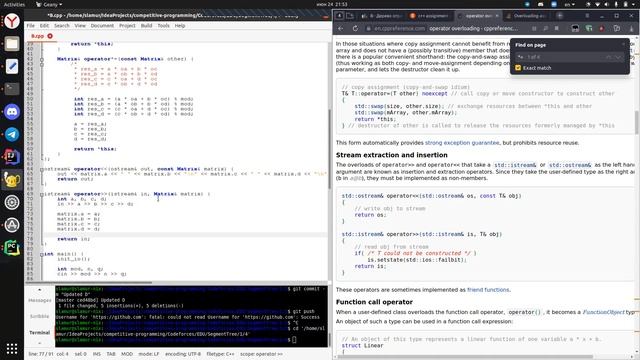Select the Terminal panel tab
Screen dimensions: 640x360
point(40,333)
